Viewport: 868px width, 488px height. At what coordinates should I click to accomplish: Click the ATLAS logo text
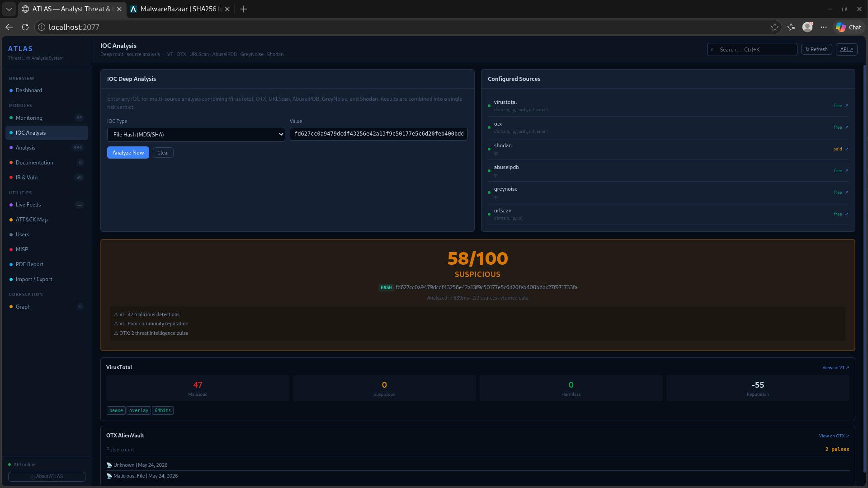coord(20,49)
